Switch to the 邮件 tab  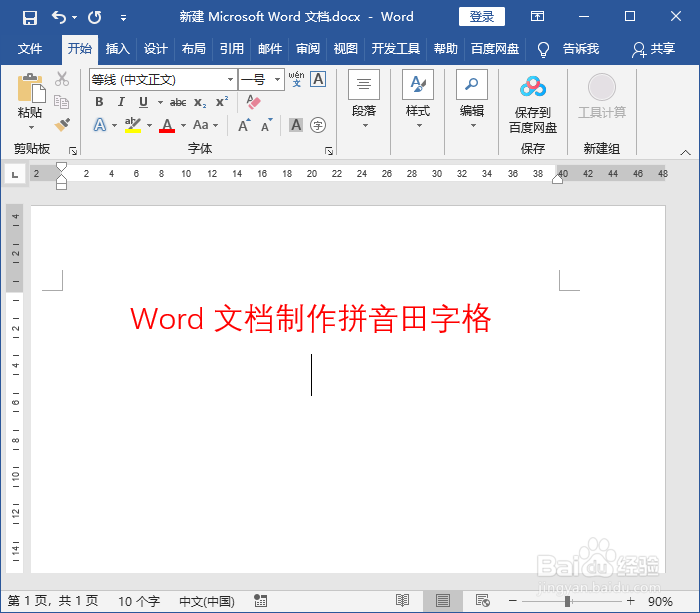click(270, 49)
